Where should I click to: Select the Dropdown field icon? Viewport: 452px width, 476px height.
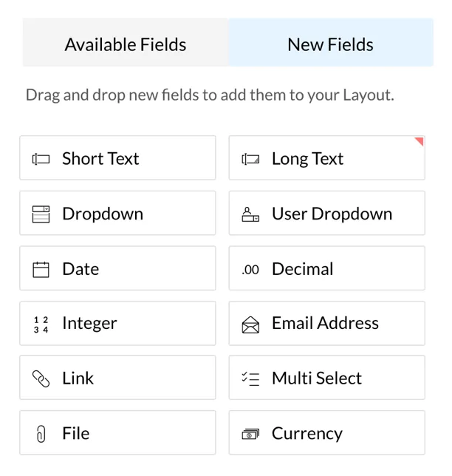(41, 214)
